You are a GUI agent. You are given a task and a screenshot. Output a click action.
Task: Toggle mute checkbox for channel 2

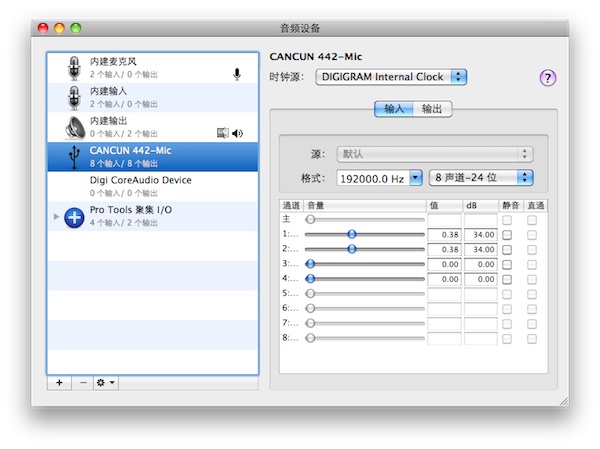[508, 249]
